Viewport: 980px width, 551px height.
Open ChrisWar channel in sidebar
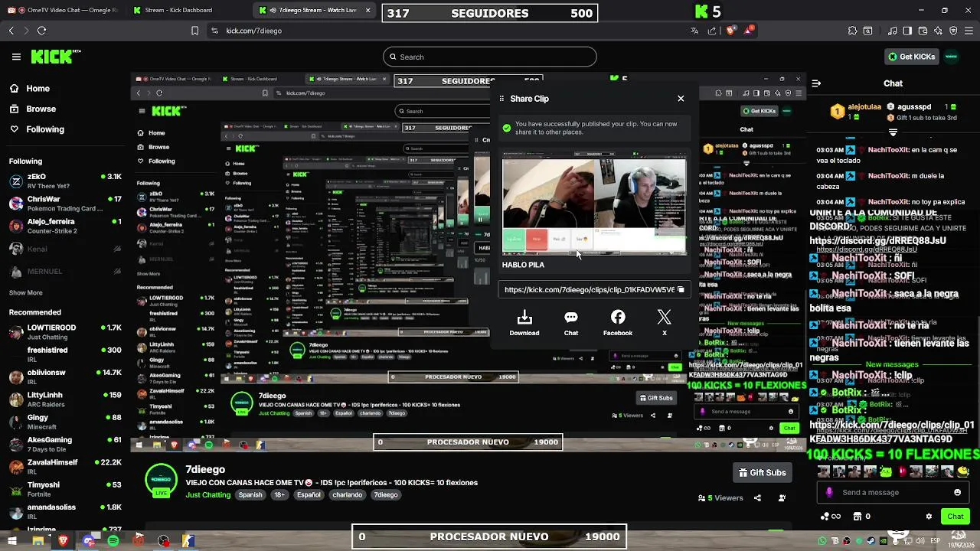pyautogui.click(x=64, y=204)
